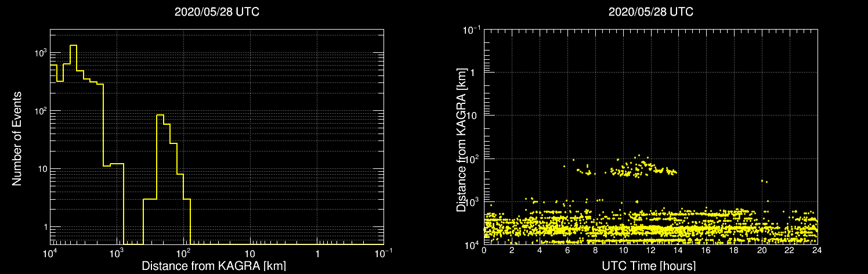The width and height of the screenshot is (868, 274).
Task: Click the 10^4 tick on histogram distance axis
Action: (50, 253)
